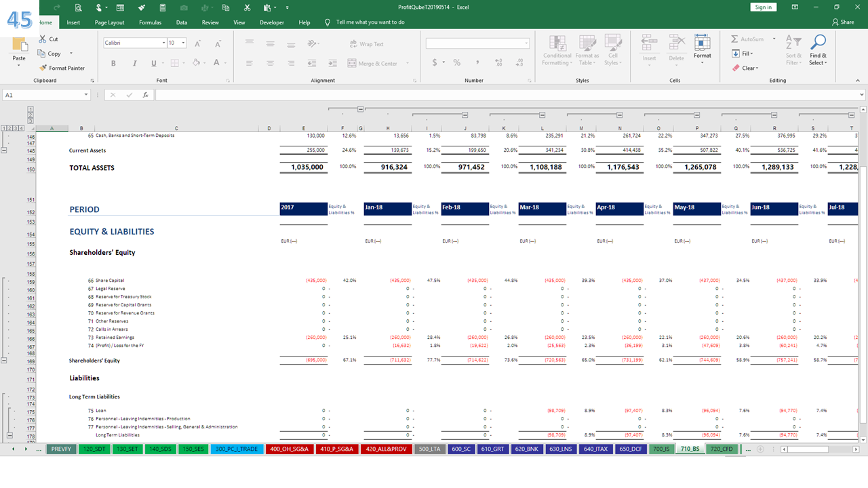Click Tell me what you want to do
This screenshot has height=488, width=868.
[365, 22]
